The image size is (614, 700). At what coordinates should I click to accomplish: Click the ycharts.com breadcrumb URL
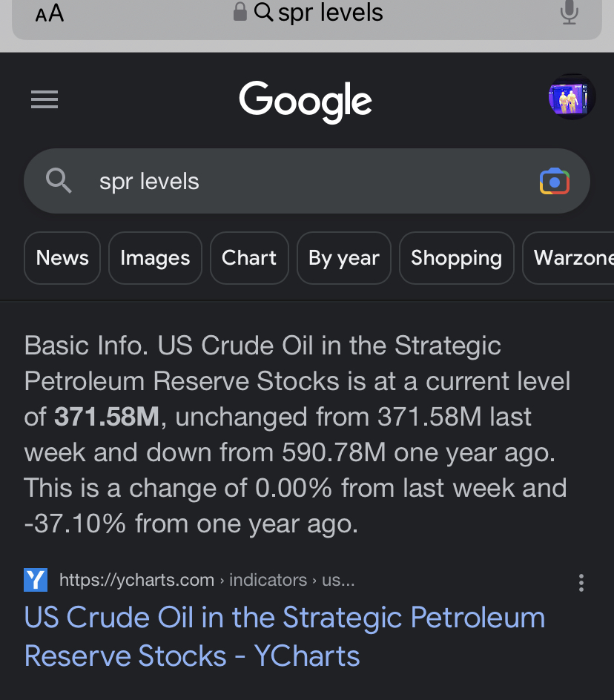click(x=207, y=580)
